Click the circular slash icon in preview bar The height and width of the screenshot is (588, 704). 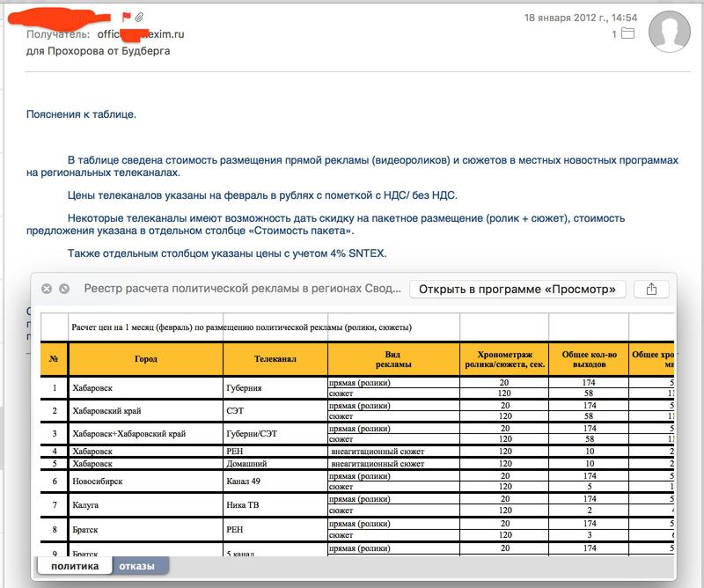tap(64, 289)
